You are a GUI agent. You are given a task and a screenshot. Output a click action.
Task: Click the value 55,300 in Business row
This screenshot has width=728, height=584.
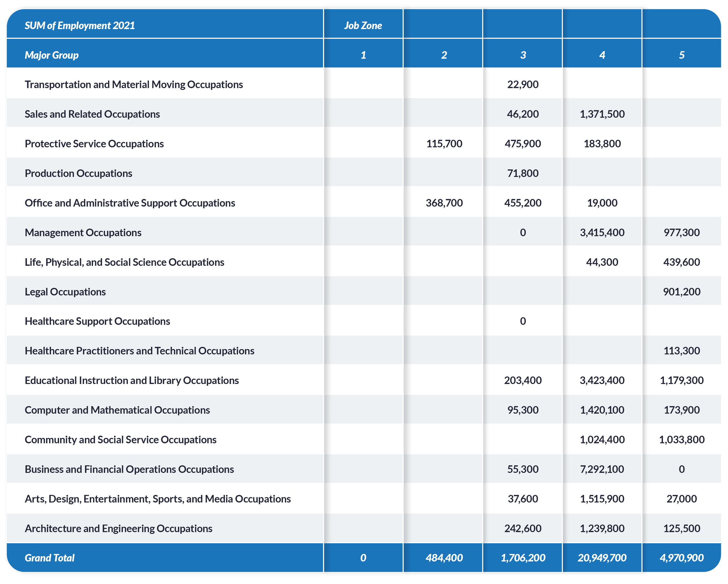(x=523, y=469)
